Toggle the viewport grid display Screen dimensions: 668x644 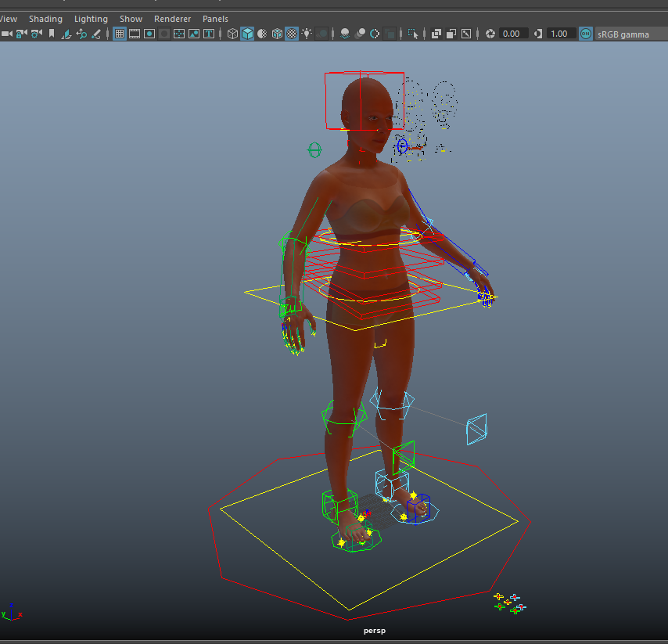[120, 34]
